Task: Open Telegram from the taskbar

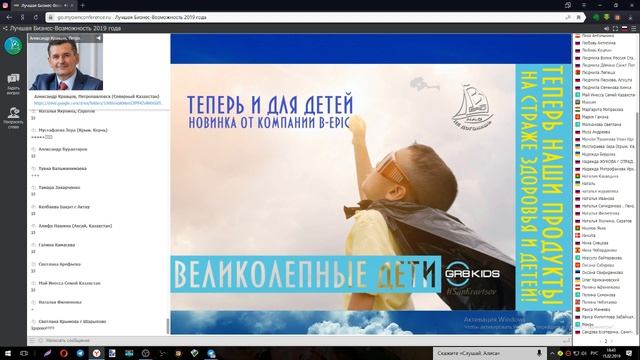Action: pyautogui.click(x=80, y=353)
